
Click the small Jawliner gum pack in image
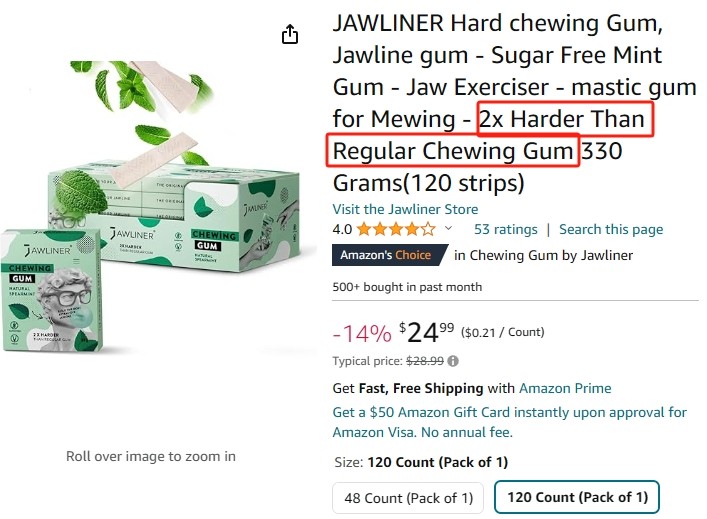52,290
